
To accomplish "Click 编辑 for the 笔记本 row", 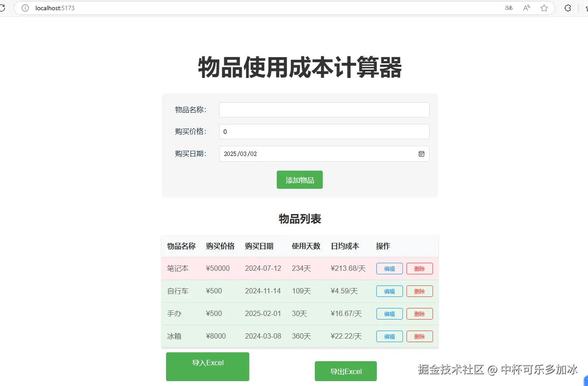I will [x=390, y=269].
